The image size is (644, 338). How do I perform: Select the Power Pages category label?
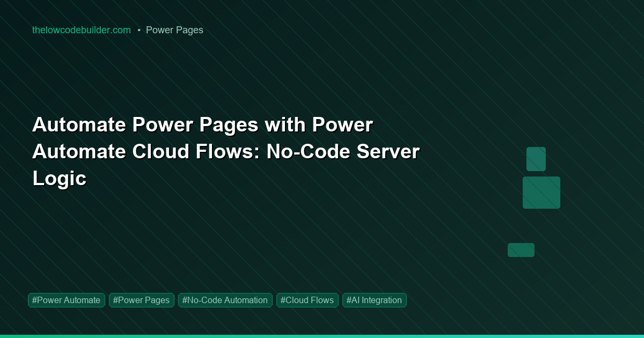174,30
